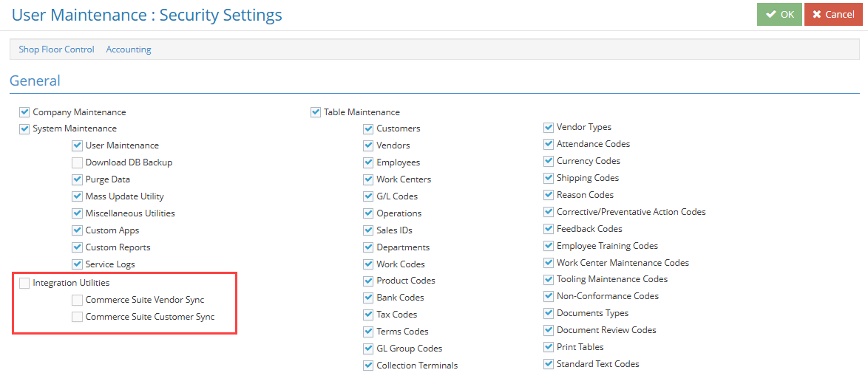Image resolution: width=868 pixels, height=384 pixels.
Task: Uncheck Corrective/Preventative Action Codes
Action: pyautogui.click(x=549, y=212)
